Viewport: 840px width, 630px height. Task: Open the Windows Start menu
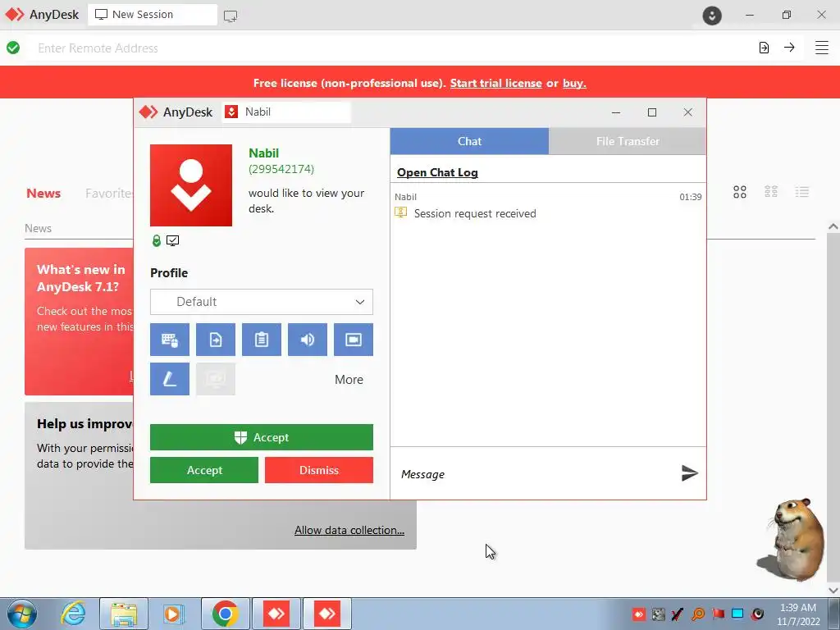tap(22, 614)
